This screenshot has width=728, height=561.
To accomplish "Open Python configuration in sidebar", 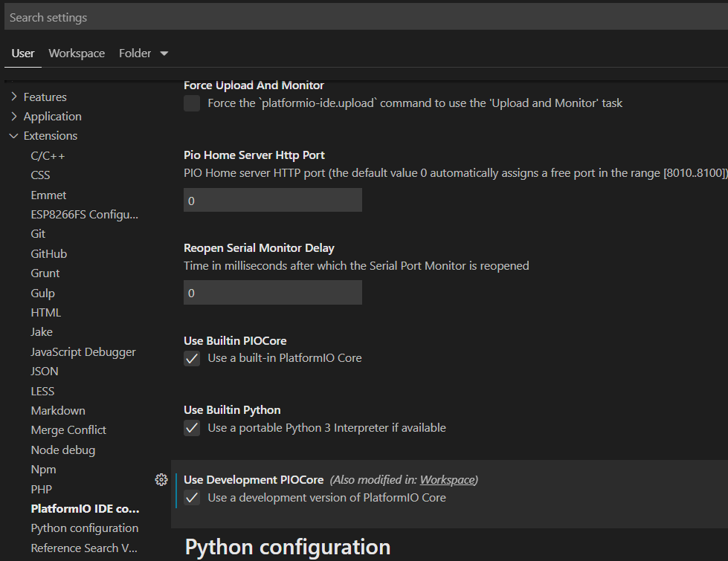I will 84,528.
